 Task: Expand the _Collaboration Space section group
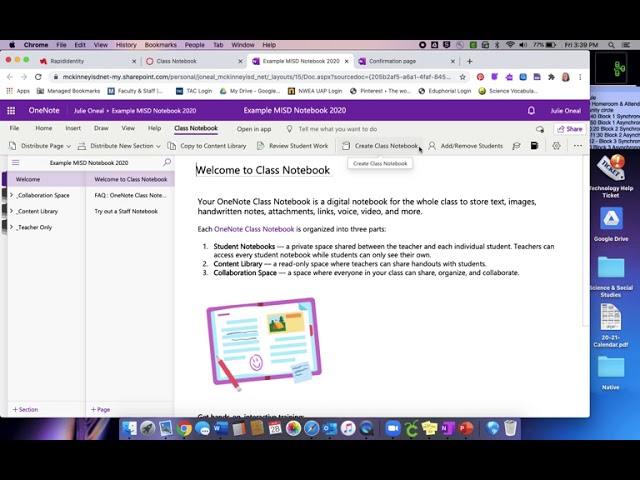point(11,195)
